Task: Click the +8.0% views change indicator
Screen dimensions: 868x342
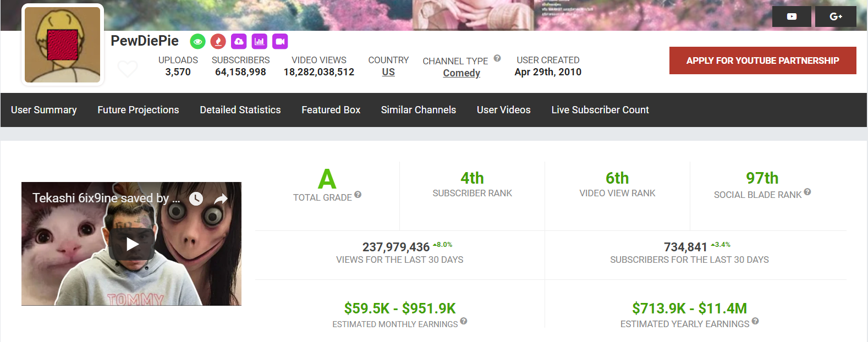Action: point(443,245)
